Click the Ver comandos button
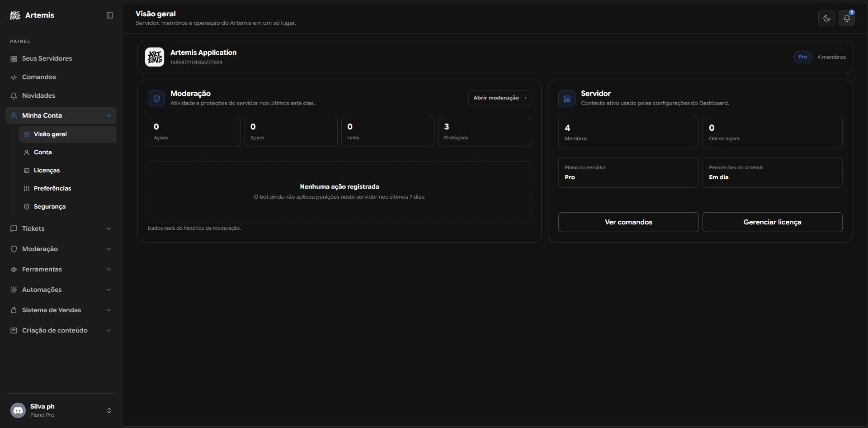This screenshot has width=868, height=428. click(x=628, y=222)
